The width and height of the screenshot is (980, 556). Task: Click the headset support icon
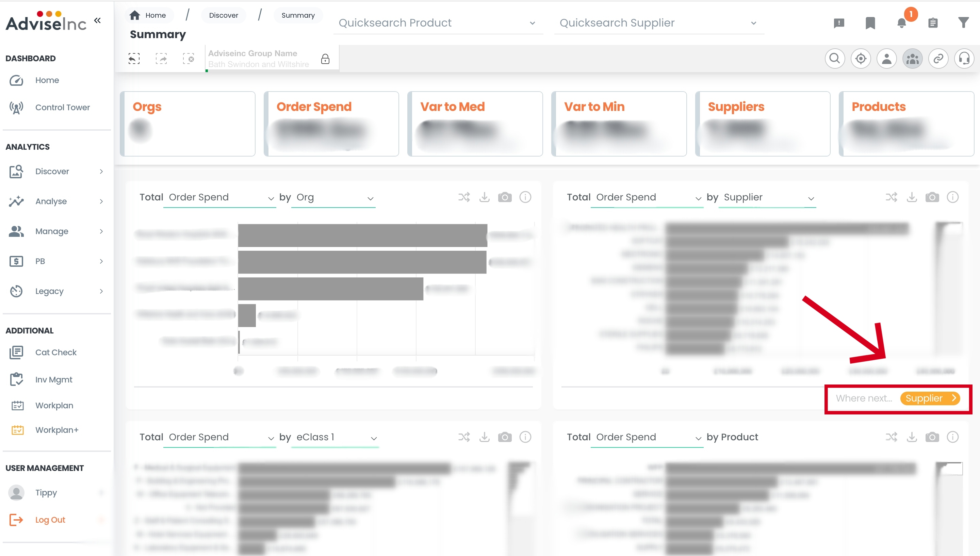(964, 59)
